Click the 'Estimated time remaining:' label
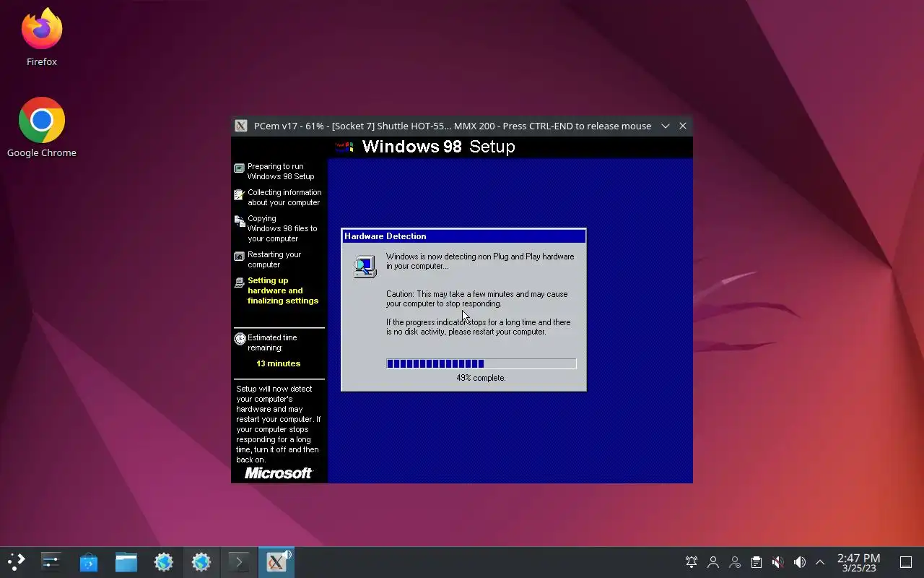The height and width of the screenshot is (578, 924). click(x=272, y=342)
